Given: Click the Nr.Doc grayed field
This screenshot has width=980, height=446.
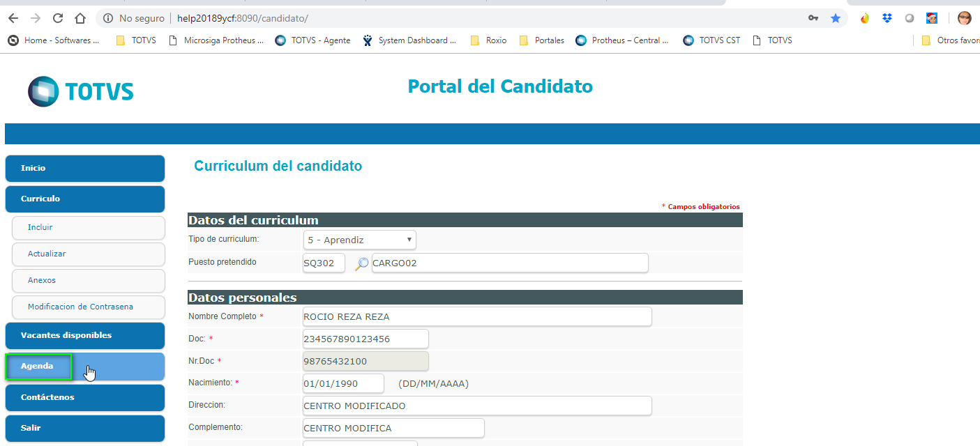Looking at the screenshot, I should (x=365, y=361).
